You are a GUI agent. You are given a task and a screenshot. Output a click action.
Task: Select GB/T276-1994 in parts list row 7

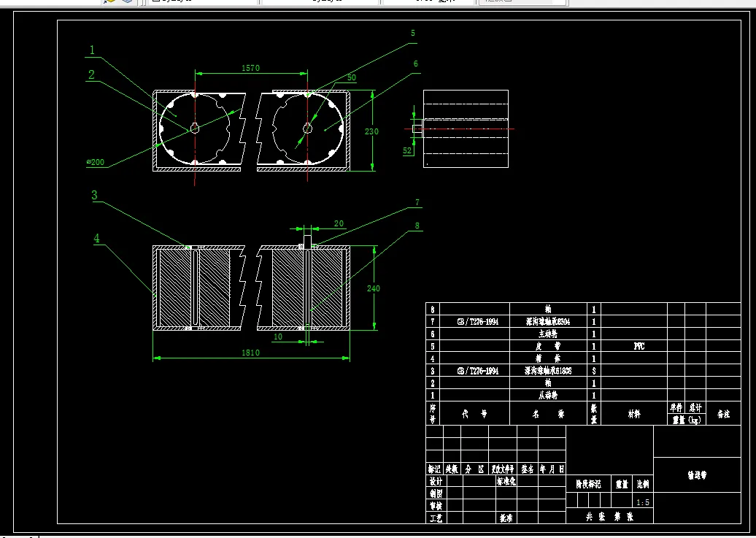(x=478, y=321)
